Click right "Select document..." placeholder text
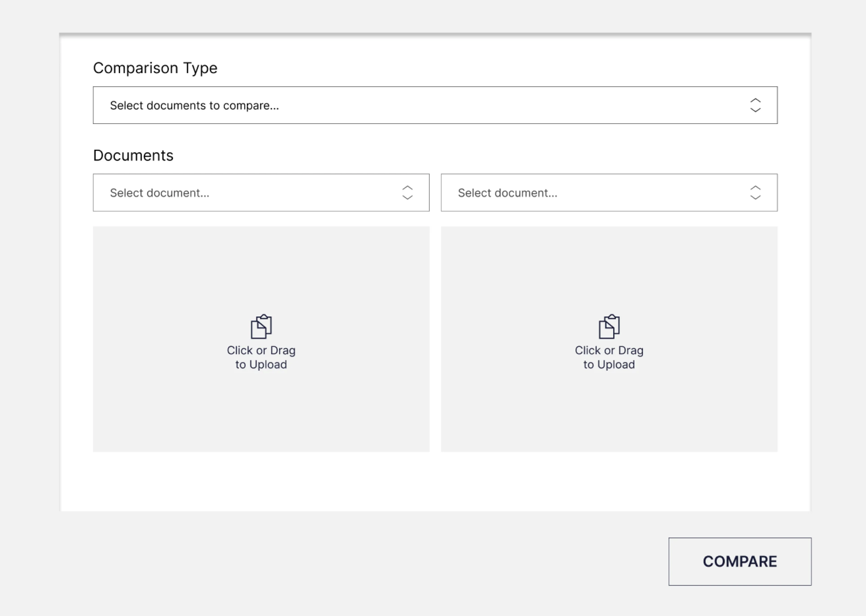The height and width of the screenshot is (616, 866). pos(507,193)
